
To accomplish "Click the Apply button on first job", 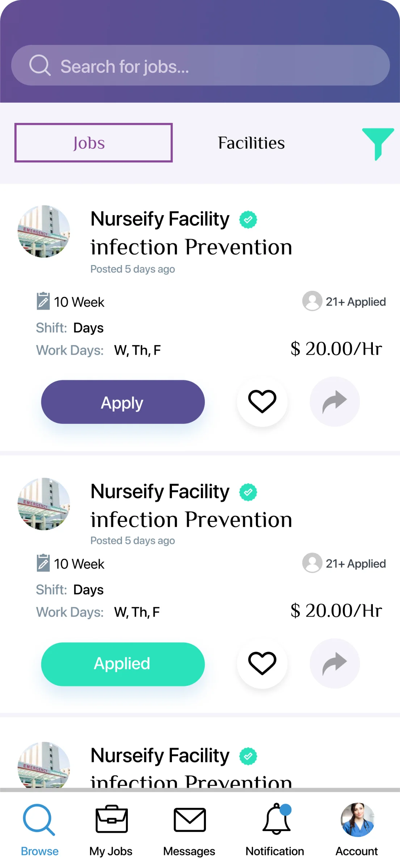I will tap(123, 402).
